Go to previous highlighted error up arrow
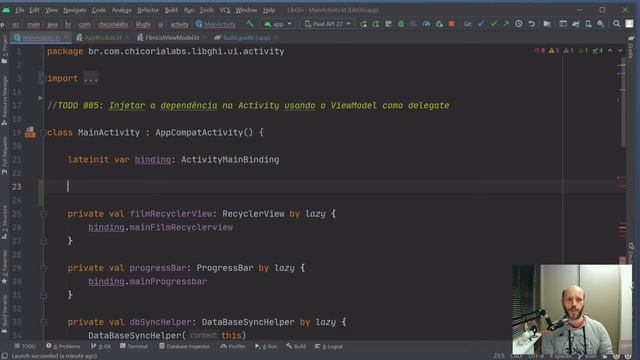 [x=610, y=51]
